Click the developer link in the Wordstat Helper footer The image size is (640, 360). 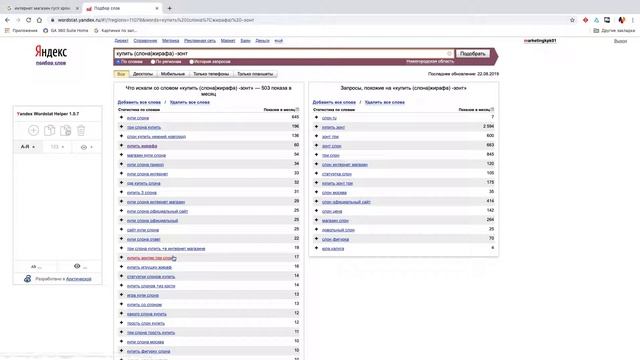coord(79,279)
